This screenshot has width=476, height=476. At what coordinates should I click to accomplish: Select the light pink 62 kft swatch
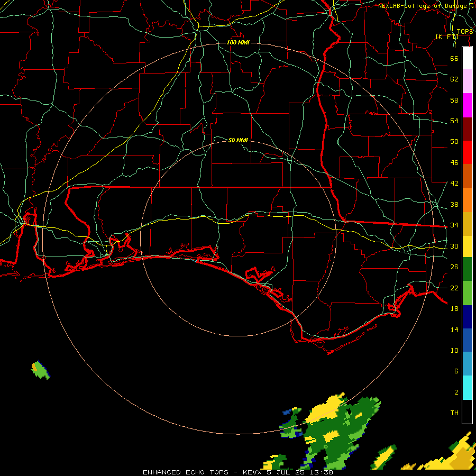point(467,81)
